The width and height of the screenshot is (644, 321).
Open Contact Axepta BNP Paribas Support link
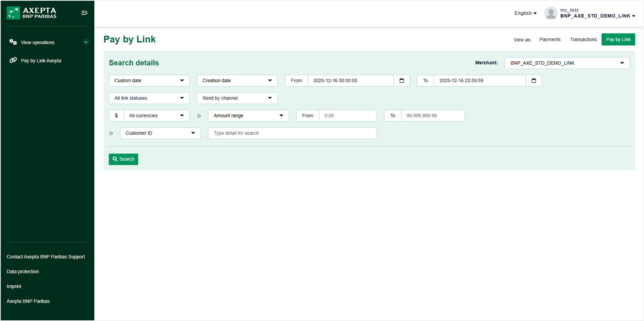click(46, 257)
